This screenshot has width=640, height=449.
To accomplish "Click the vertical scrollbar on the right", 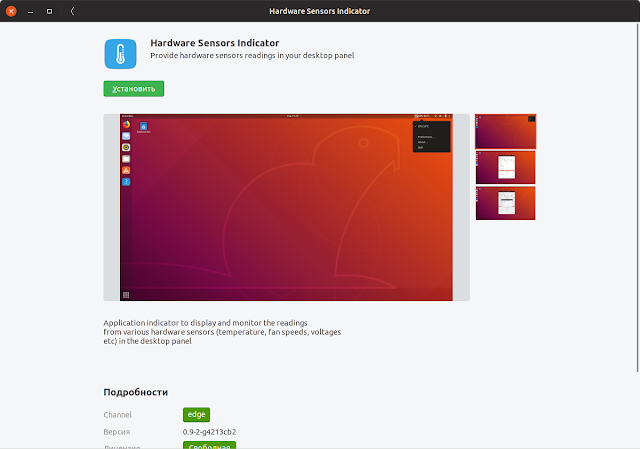I will point(638,198).
